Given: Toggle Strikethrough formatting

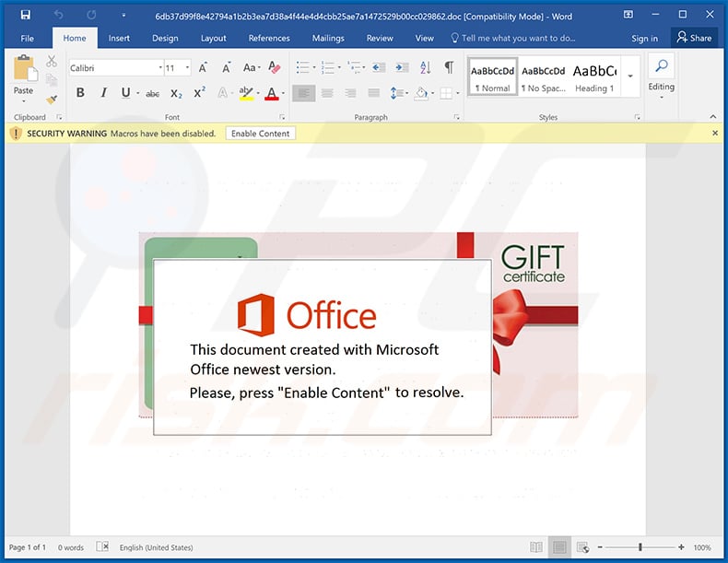Looking at the screenshot, I should [x=152, y=94].
